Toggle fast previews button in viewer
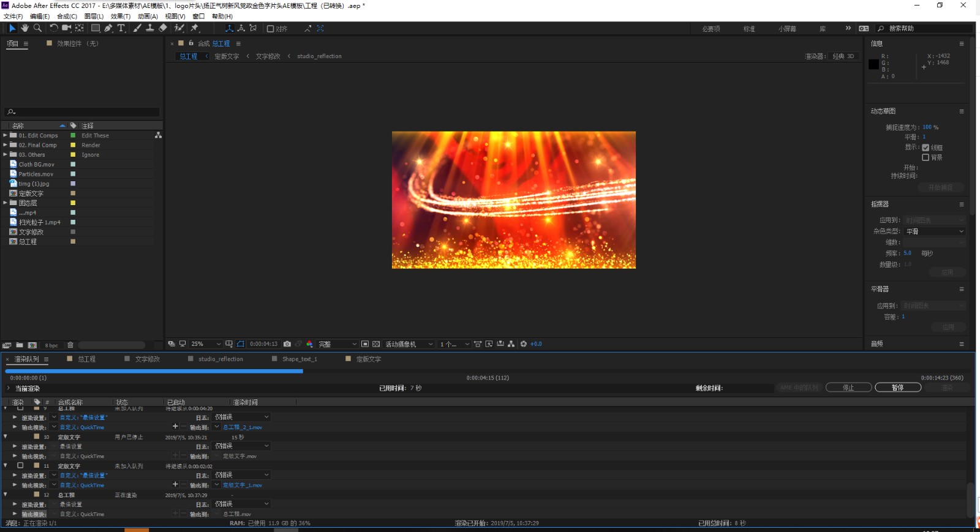Screen dimensions: 980x532 point(489,344)
